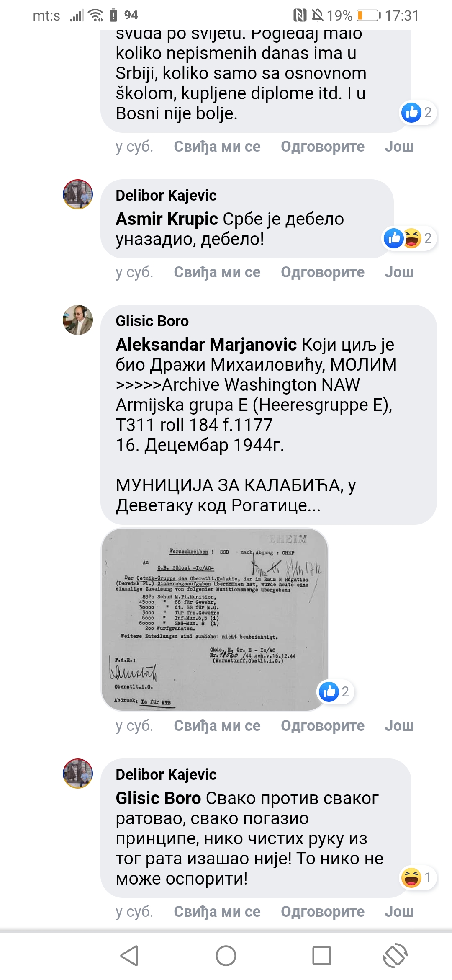Screen dimensions: 452x980
Task: Like the 'Србе је дебело' comment via 'Свиђа ми се'
Action: 217,272
